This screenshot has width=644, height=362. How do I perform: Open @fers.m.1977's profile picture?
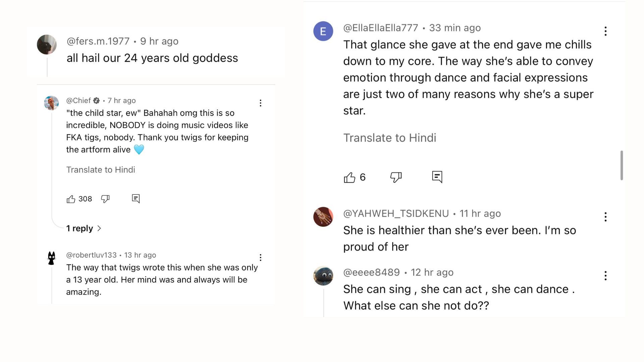point(47,45)
